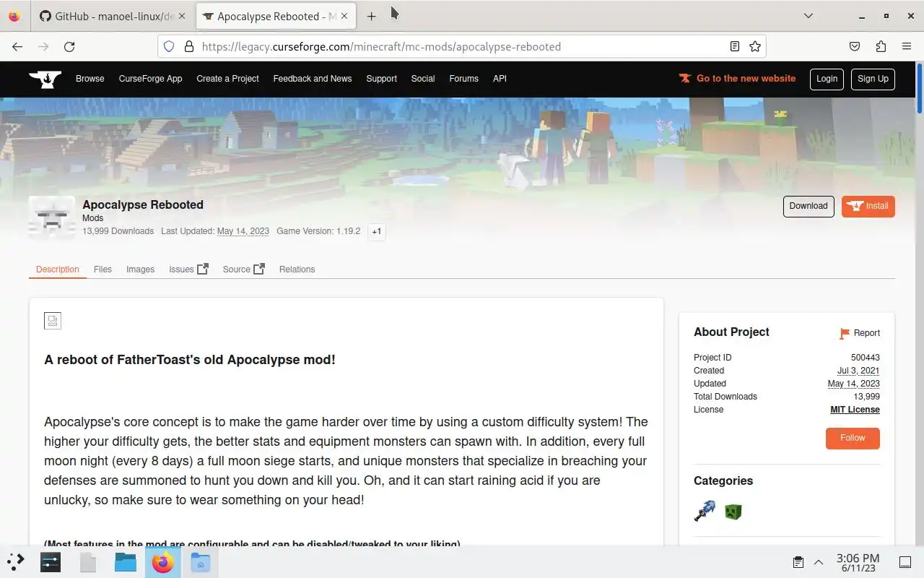Open the Forums navigation link
The height and width of the screenshot is (578, 924).
point(463,79)
